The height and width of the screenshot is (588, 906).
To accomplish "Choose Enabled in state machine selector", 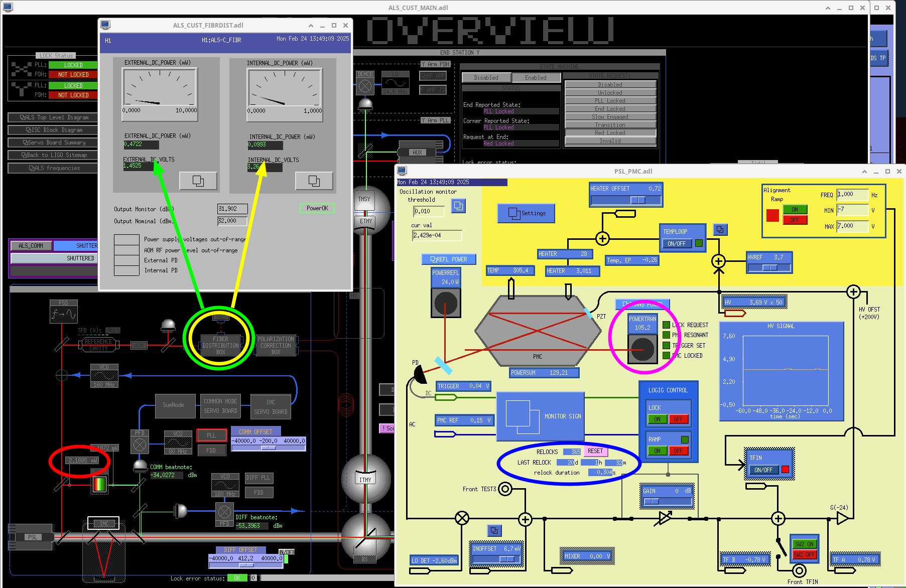I will click(x=536, y=78).
